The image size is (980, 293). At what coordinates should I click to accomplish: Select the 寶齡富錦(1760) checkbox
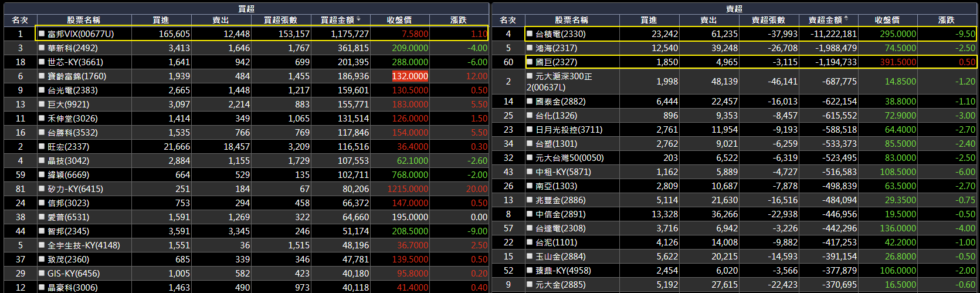(x=42, y=76)
